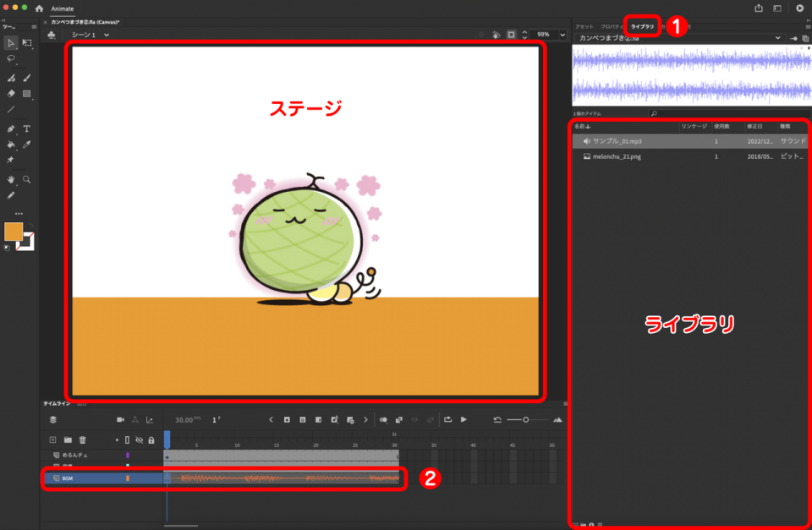Viewport: 812px width, 530px height.
Task: Create a new layer folder
Action: click(x=68, y=440)
